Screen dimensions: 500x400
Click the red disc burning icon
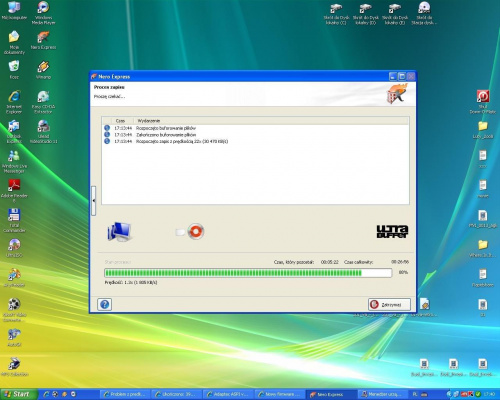[196, 231]
